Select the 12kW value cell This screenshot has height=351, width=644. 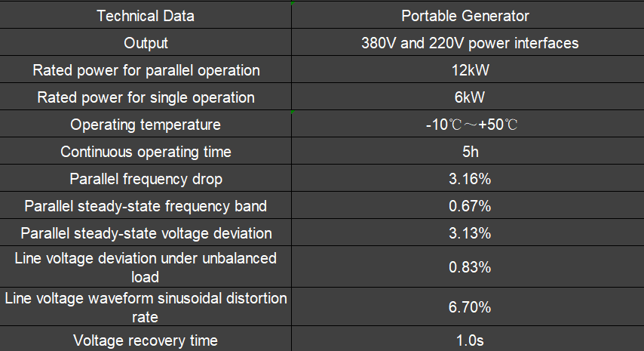(469, 70)
